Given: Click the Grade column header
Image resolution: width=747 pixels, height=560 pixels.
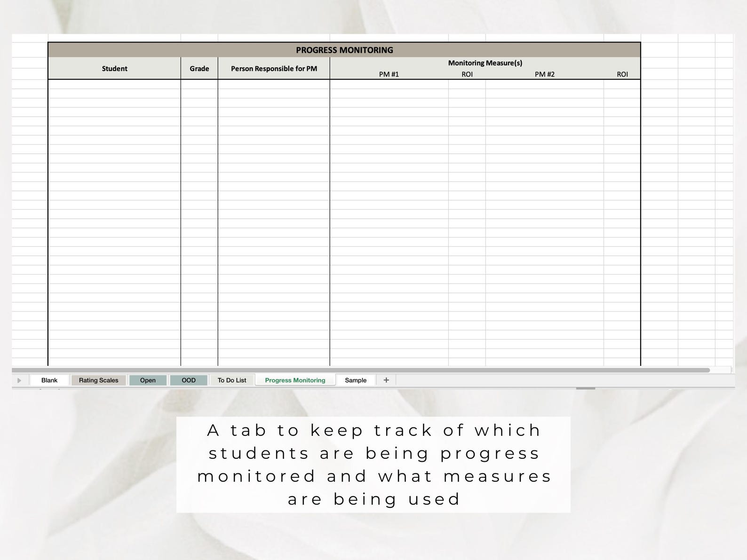Looking at the screenshot, I should click(x=199, y=69).
